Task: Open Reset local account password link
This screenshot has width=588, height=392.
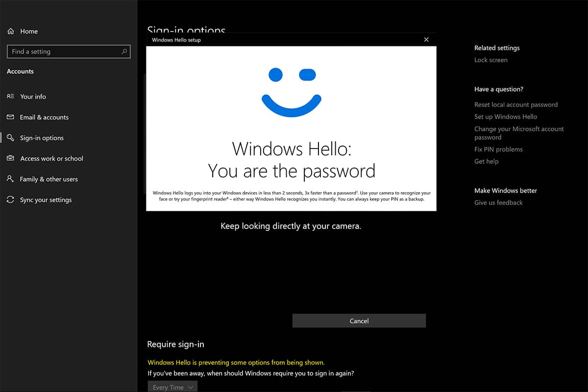Action: (515, 105)
